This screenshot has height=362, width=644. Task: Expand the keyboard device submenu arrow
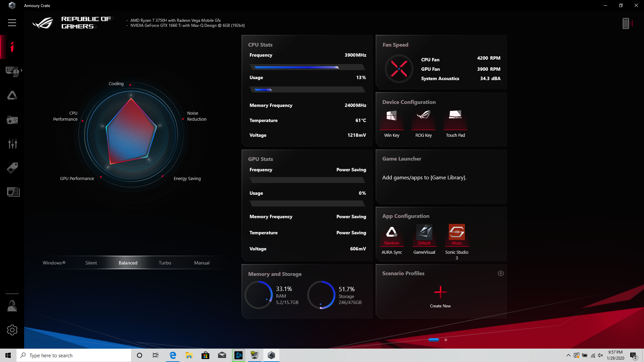click(x=21, y=70)
